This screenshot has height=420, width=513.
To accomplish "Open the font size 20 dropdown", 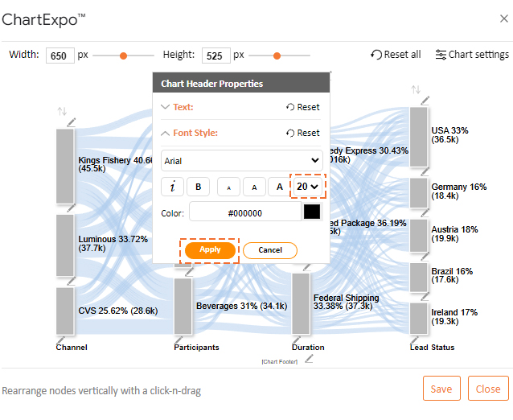I will pos(307,187).
